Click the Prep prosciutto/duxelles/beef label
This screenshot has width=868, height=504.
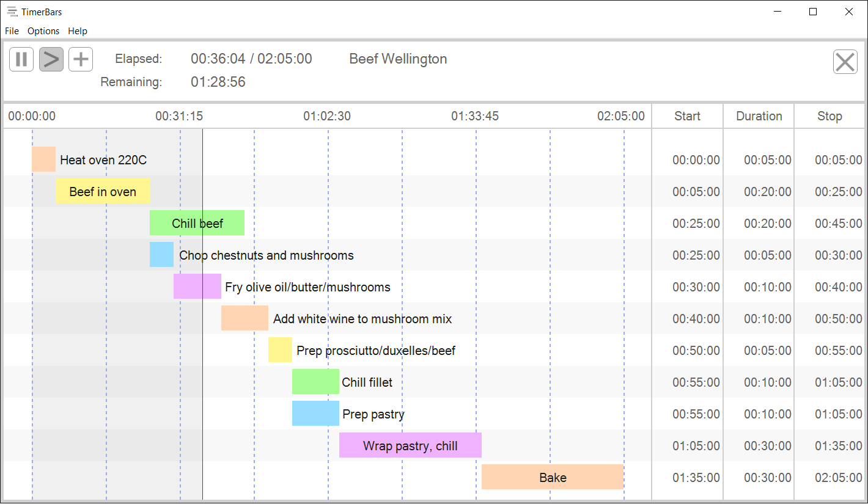(376, 351)
